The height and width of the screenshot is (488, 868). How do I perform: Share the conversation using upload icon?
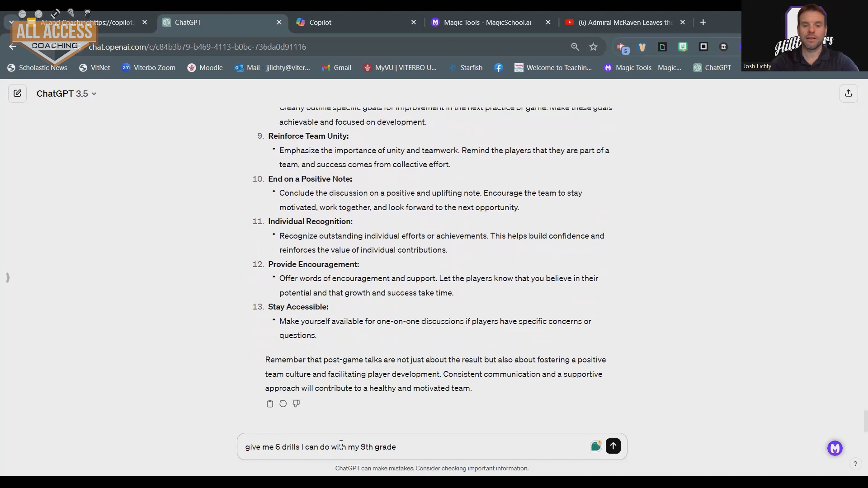tap(849, 93)
